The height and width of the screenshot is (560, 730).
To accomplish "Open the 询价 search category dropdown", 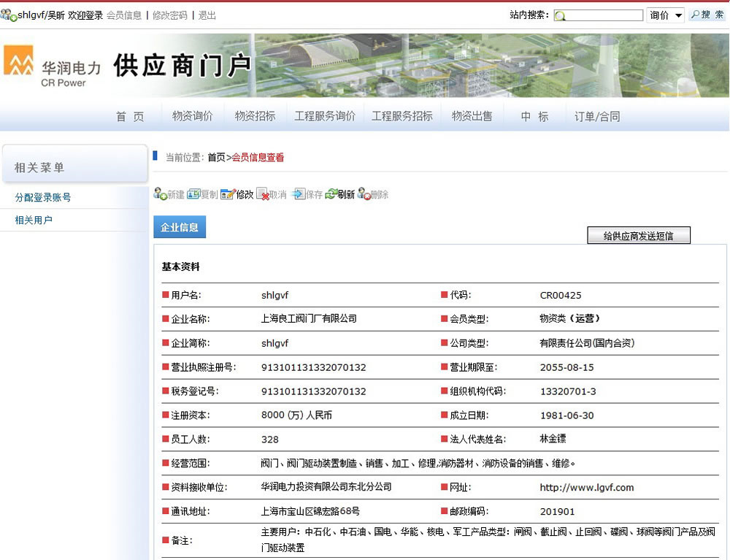I will [x=666, y=15].
